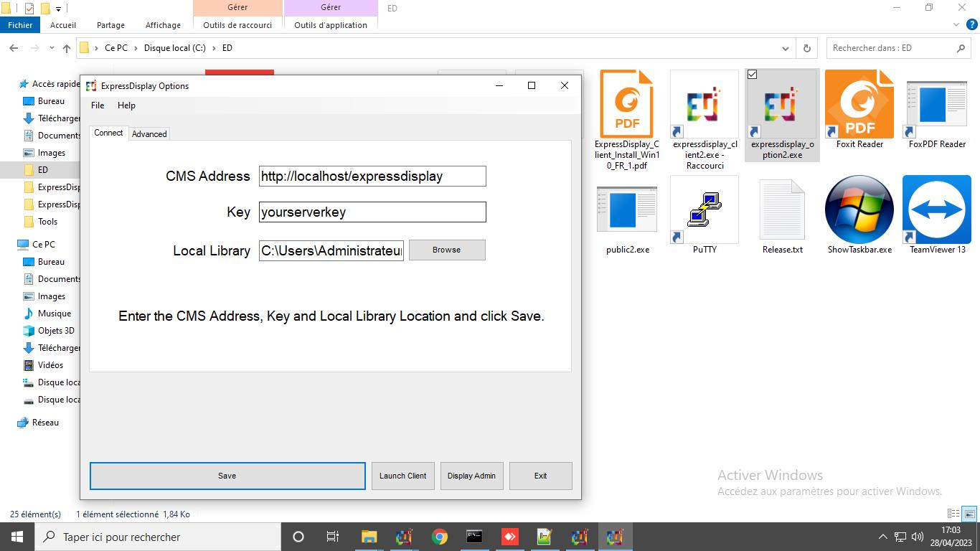Click the Save button
This screenshot has width=980, height=551.
coord(227,476)
